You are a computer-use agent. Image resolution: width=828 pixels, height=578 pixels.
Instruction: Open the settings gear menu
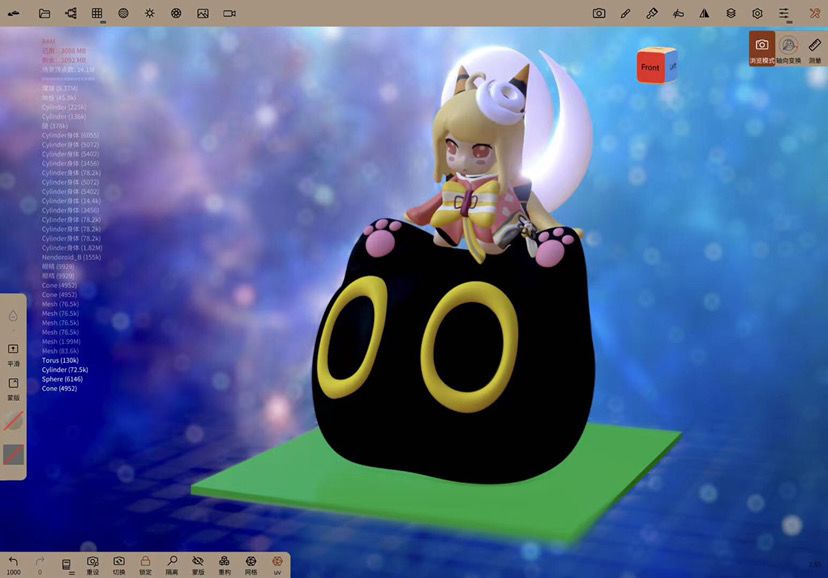(757, 13)
